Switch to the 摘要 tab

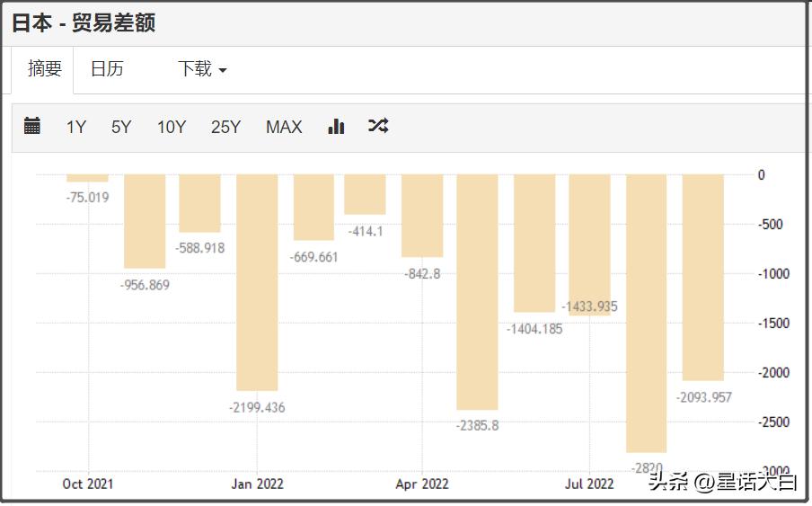(45, 69)
